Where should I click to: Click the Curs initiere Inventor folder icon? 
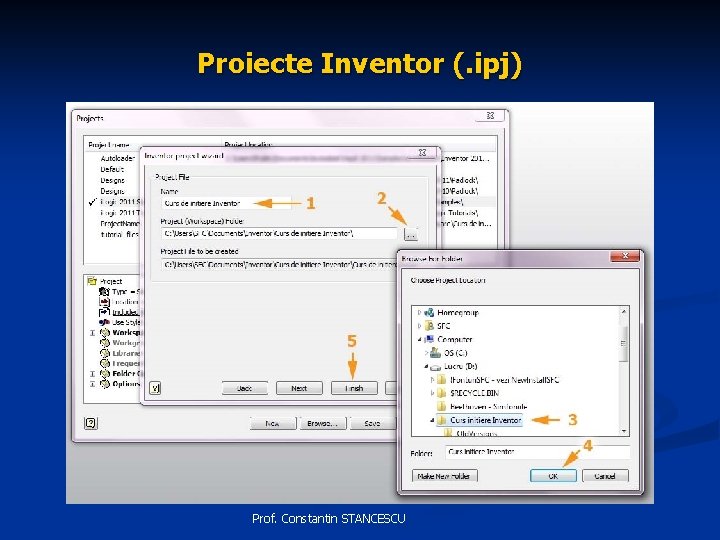tap(442, 420)
